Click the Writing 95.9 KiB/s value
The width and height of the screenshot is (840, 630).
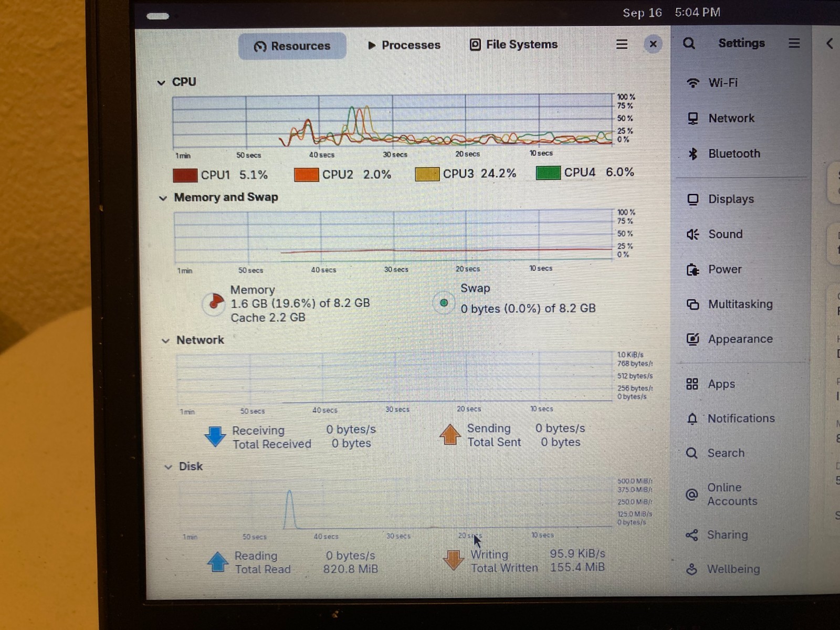click(577, 554)
